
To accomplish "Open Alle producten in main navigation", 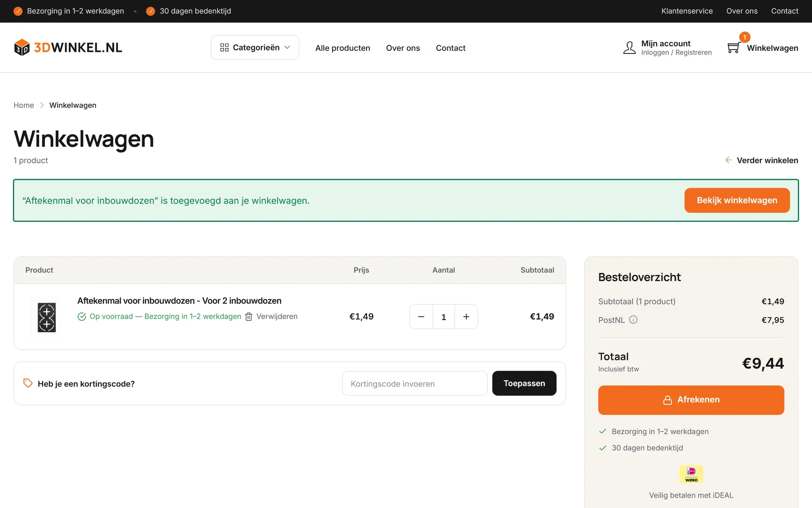I will (343, 48).
